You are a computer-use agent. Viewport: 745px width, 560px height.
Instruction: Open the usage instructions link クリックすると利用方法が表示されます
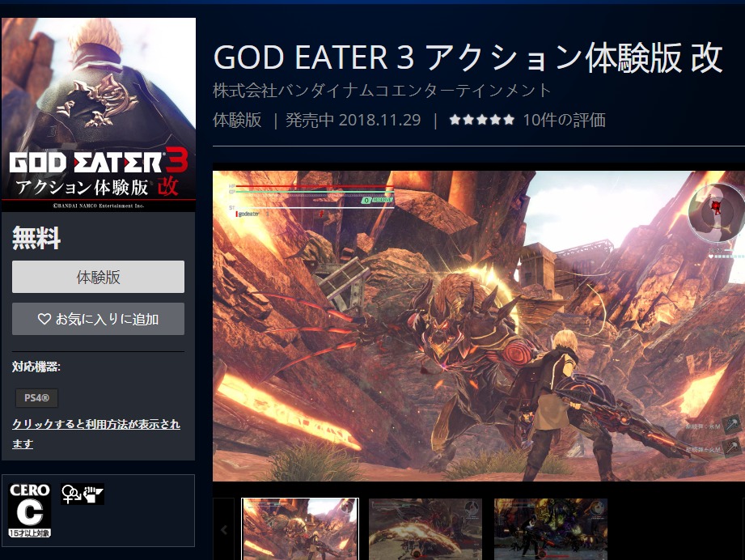point(96,434)
